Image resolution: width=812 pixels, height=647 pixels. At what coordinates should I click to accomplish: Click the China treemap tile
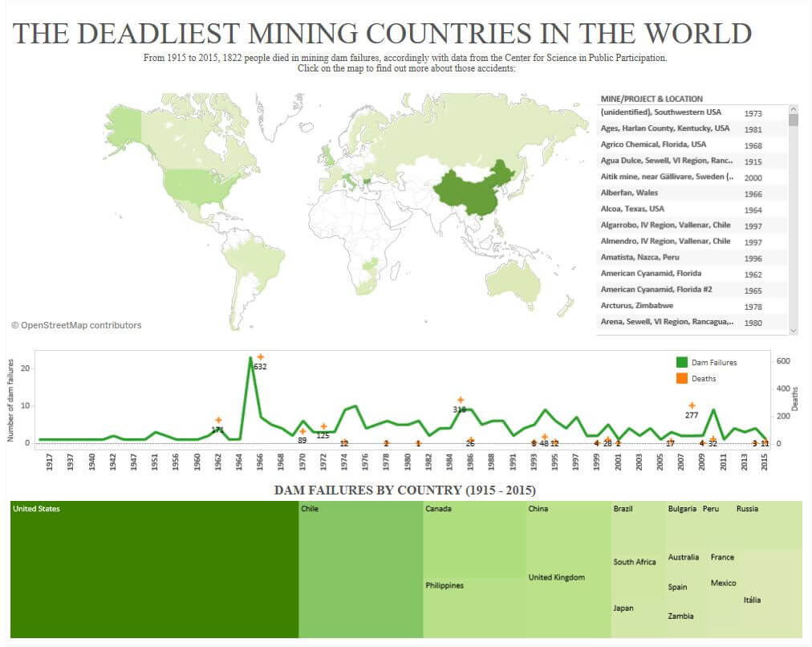tap(568, 535)
